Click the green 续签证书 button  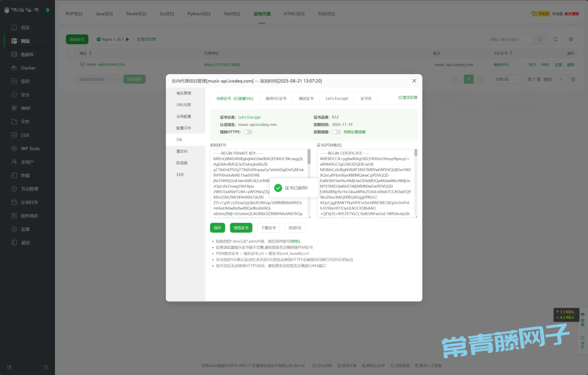[x=240, y=228]
